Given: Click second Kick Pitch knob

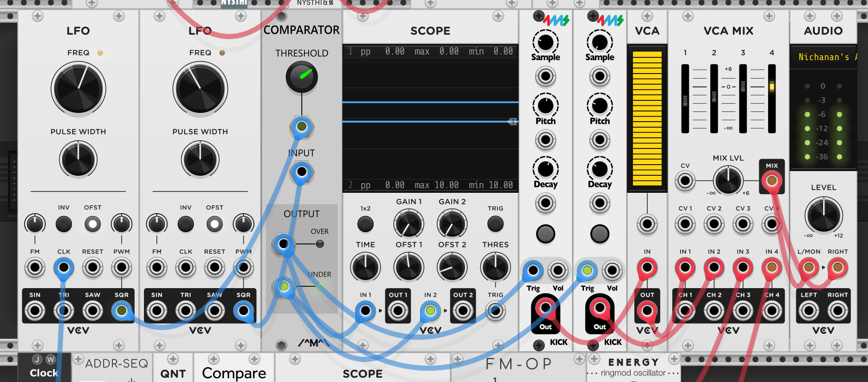Looking at the screenshot, I should tap(600, 106).
